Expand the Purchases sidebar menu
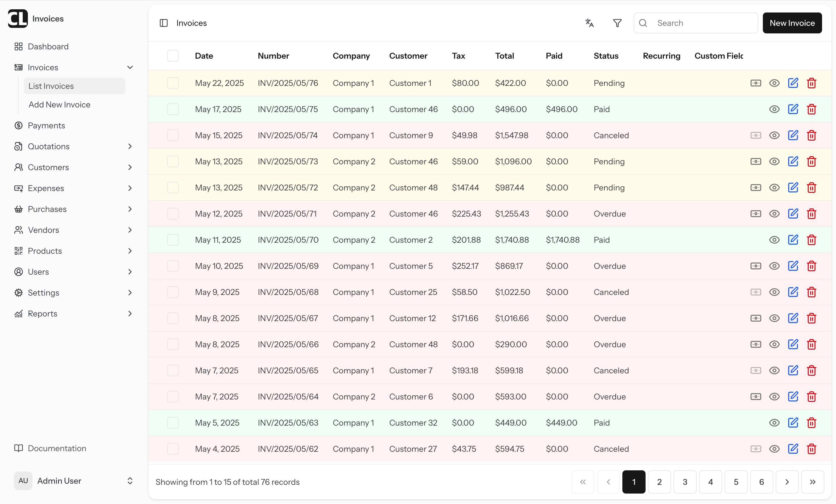This screenshot has width=836, height=504. (x=130, y=209)
